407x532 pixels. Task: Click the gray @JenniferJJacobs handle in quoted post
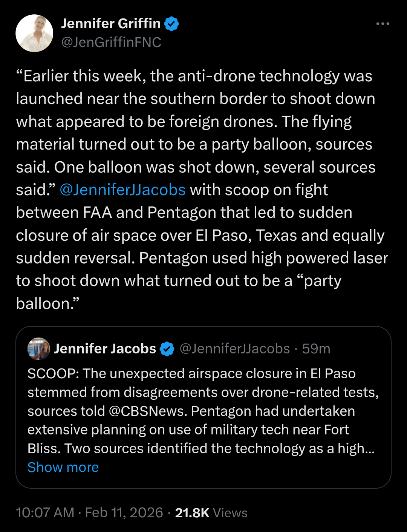coord(235,349)
